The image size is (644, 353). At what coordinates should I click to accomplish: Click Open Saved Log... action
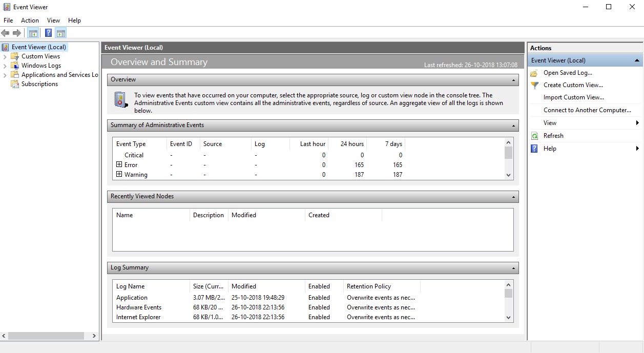click(x=568, y=73)
